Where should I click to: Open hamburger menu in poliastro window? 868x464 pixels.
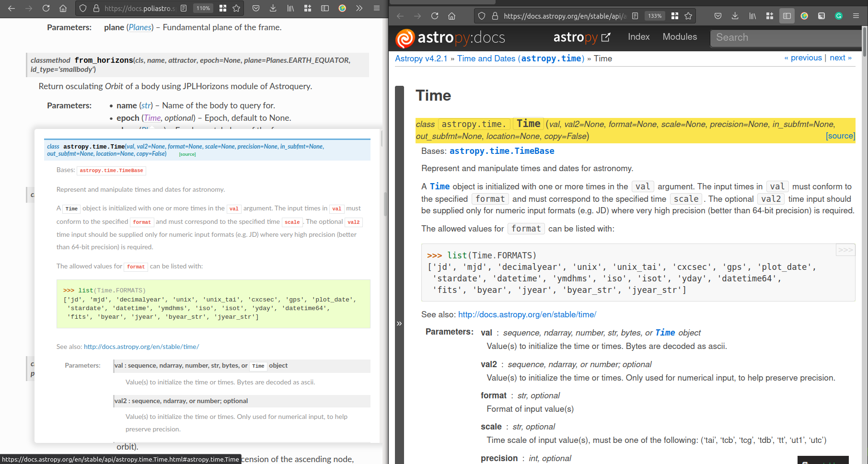click(x=377, y=8)
